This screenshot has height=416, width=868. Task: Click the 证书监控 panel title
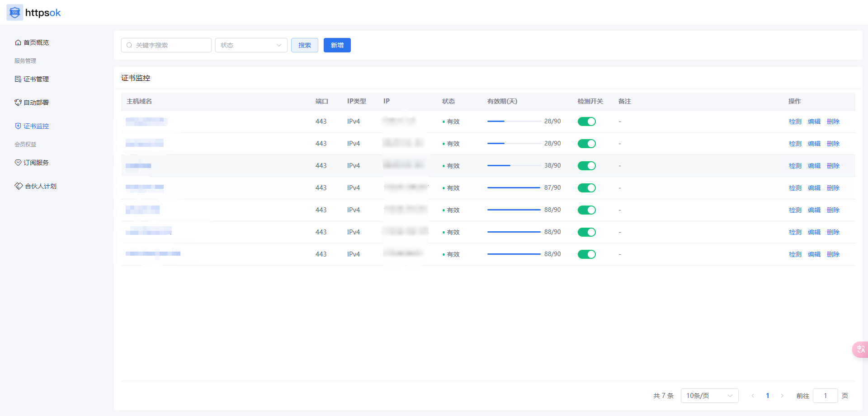[x=136, y=78]
